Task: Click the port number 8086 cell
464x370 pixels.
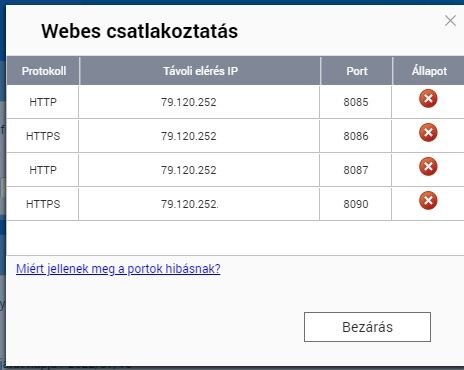Action: coord(356,136)
